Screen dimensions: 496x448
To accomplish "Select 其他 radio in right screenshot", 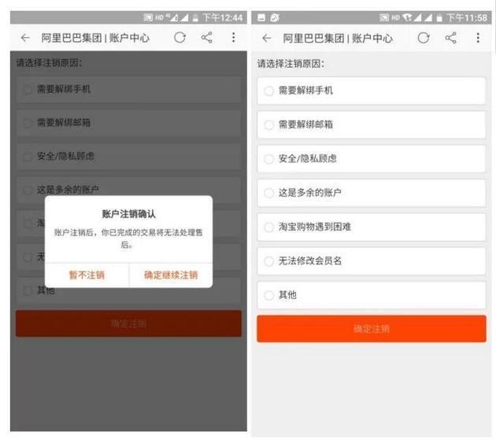I will coord(269,295).
